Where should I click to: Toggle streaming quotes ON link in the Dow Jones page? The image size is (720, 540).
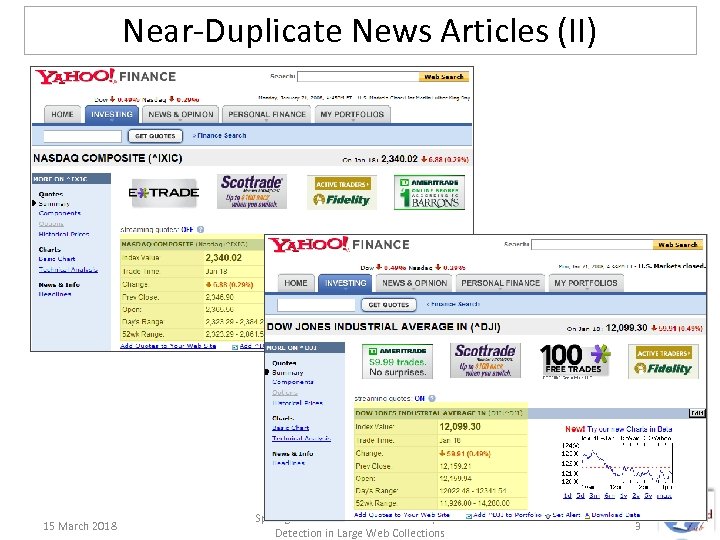pyautogui.click(x=419, y=398)
